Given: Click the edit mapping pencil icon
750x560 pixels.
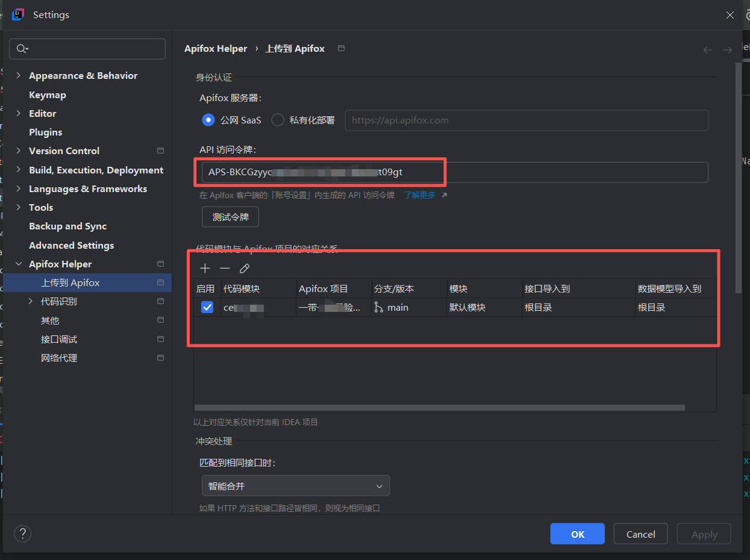Looking at the screenshot, I should point(245,269).
